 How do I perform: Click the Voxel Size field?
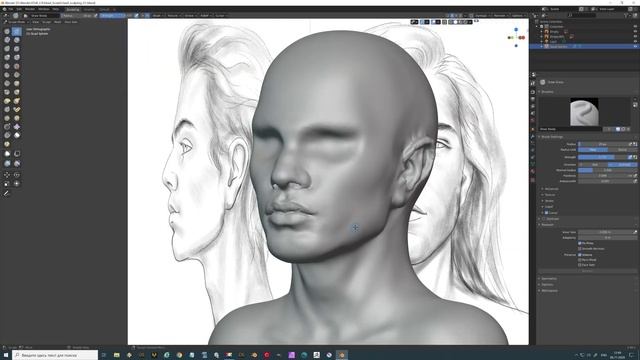tap(606, 232)
